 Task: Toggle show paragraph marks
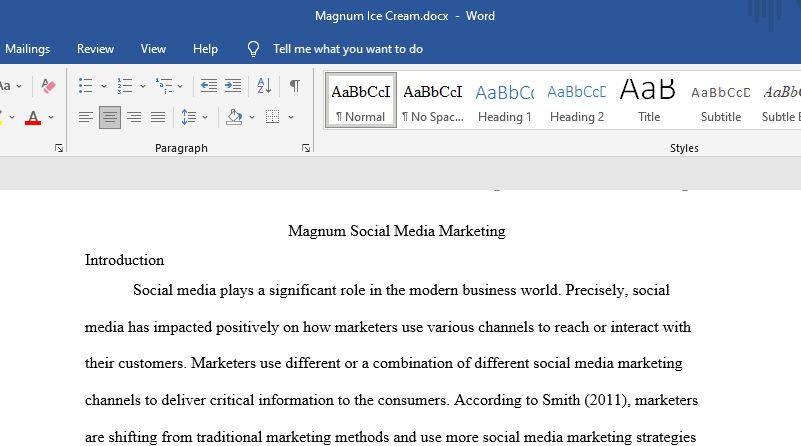pyautogui.click(x=295, y=85)
